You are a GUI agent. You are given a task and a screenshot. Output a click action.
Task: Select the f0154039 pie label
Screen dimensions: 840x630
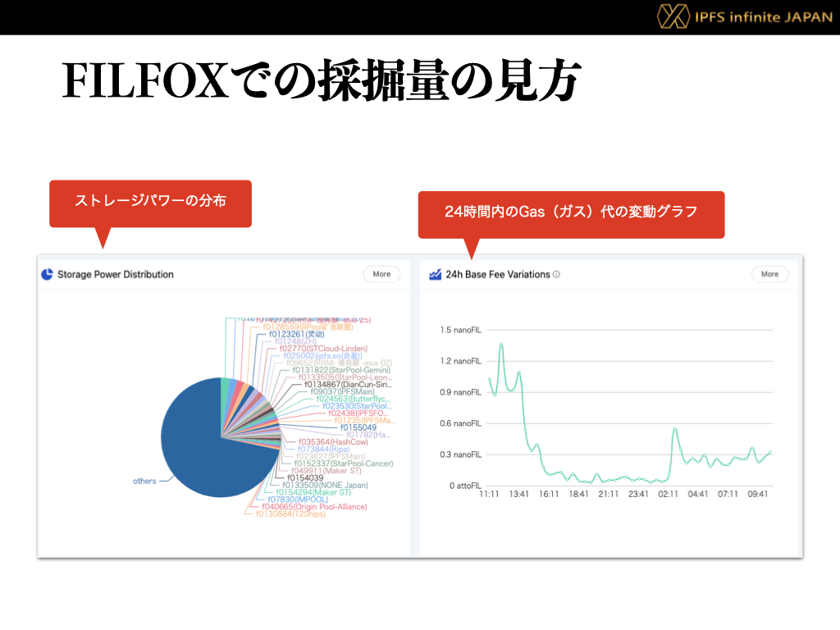point(305,478)
